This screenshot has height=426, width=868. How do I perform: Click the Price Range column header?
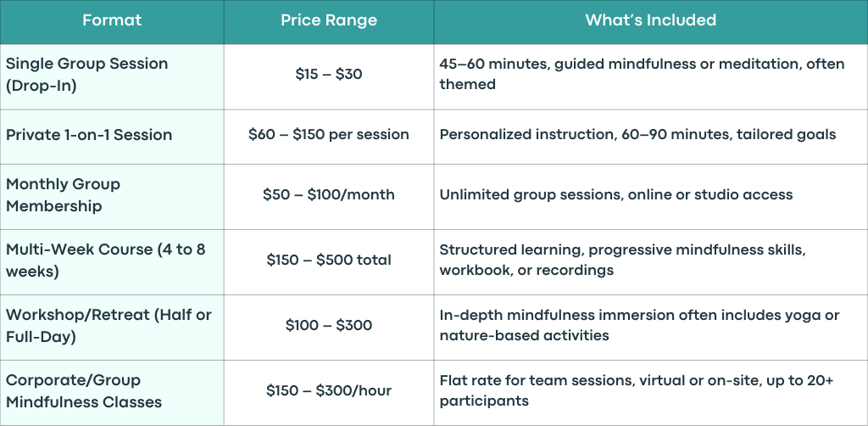tap(329, 21)
